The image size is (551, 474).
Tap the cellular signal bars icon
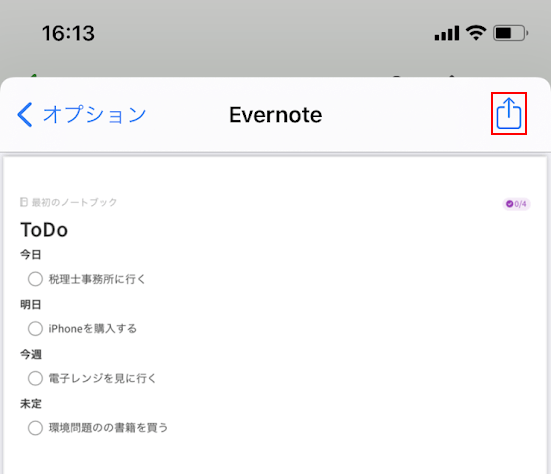[x=447, y=33]
